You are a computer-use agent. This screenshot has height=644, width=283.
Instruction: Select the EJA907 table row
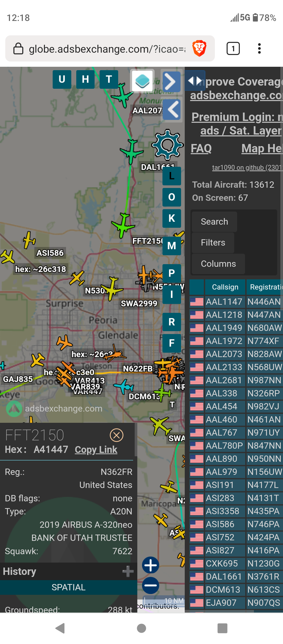coord(236,603)
